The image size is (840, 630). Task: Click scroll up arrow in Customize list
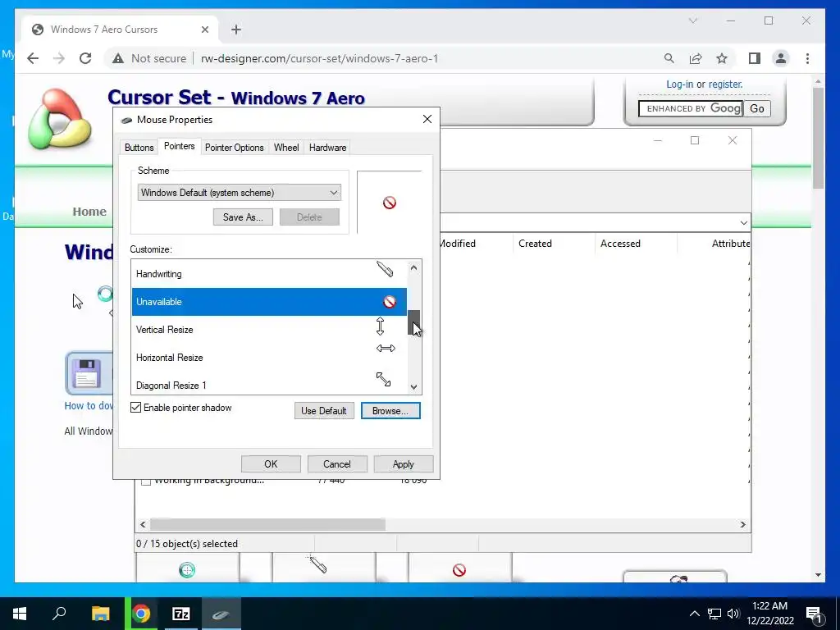[413, 267]
